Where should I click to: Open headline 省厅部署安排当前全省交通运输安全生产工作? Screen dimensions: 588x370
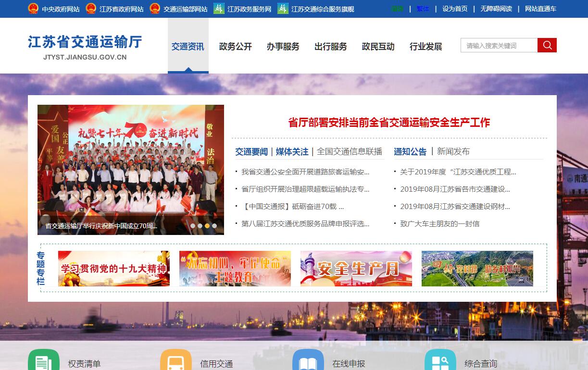coord(388,123)
